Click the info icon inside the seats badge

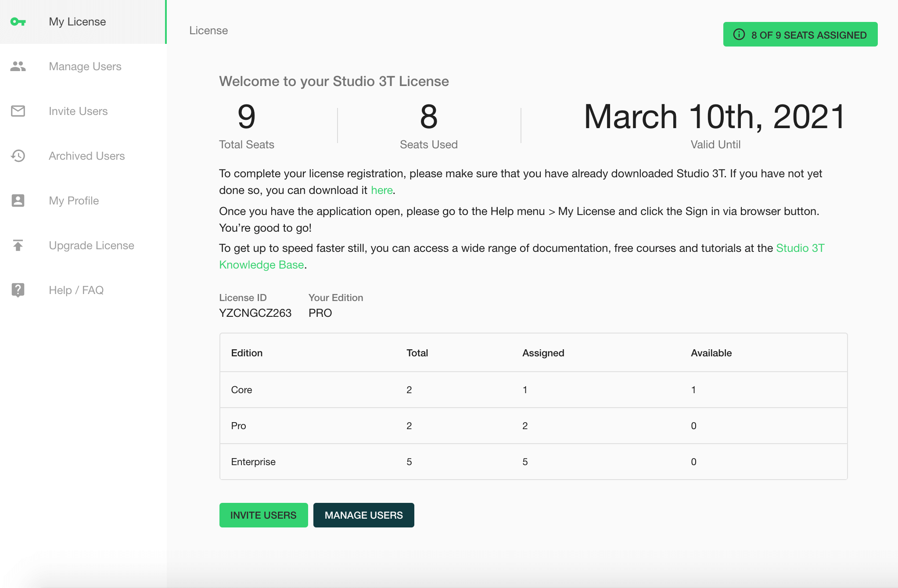739,34
